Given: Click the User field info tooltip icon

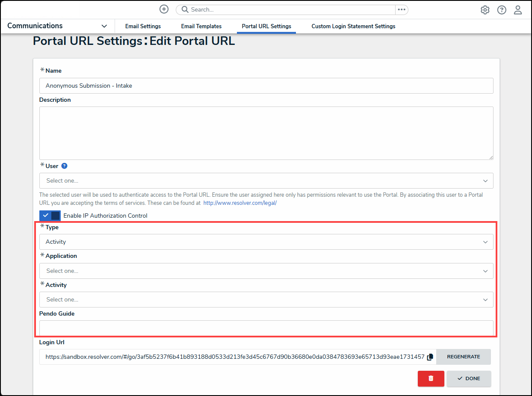Looking at the screenshot, I should pos(65,166).
